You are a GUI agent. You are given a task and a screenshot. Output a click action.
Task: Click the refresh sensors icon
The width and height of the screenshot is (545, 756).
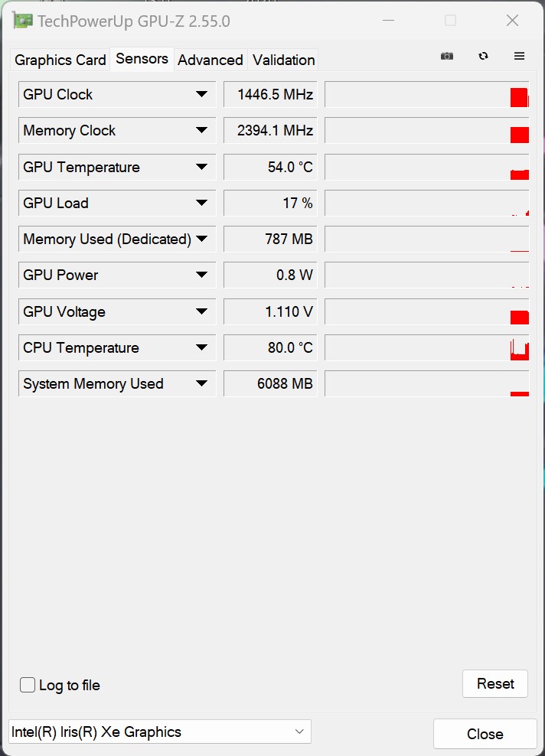[483, 56]
